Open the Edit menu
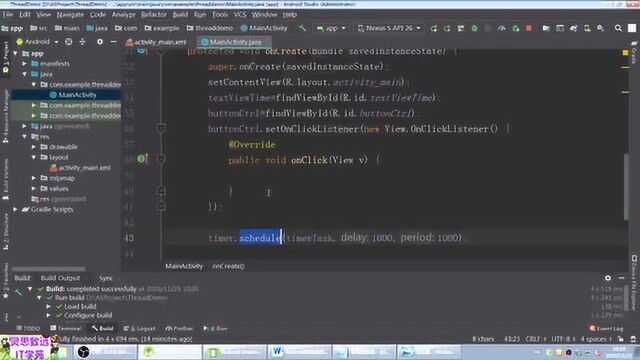The width and height of the screenshot is (640, 360). (x=25, y=15)
